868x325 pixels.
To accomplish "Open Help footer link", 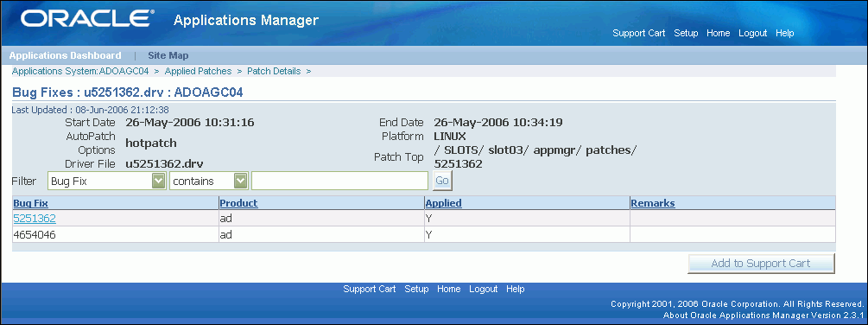I will (x=516, y=289).
